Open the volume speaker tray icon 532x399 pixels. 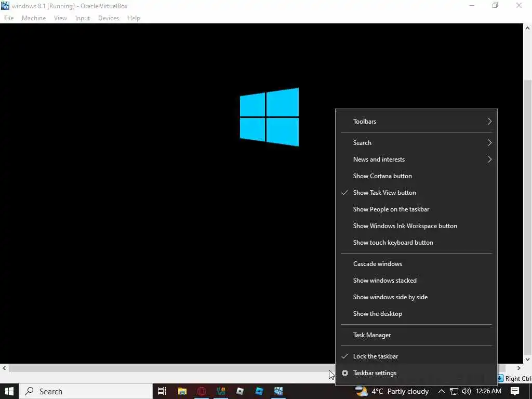point(467,391)
